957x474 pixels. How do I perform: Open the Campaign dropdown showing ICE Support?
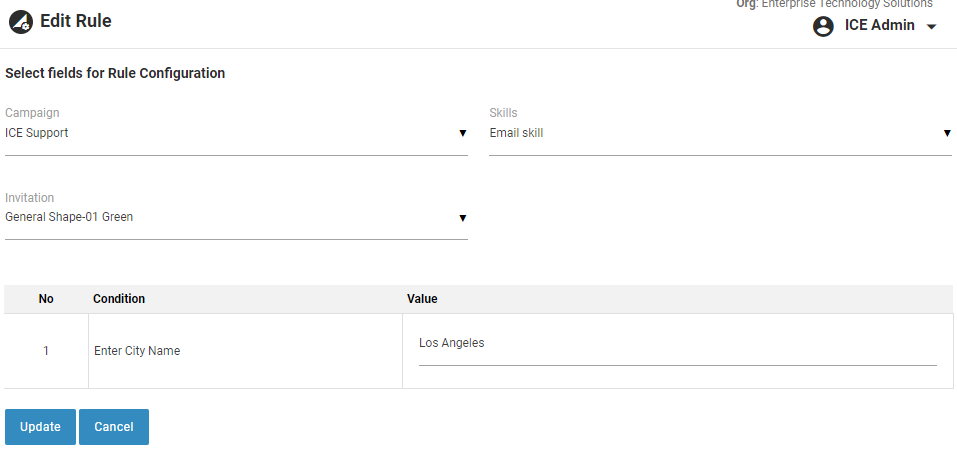[x=230, y=133]
